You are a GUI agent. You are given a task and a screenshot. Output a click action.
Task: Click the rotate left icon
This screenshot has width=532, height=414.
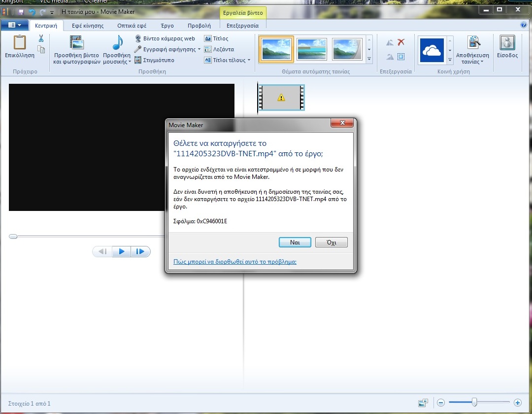pos(390,42)
